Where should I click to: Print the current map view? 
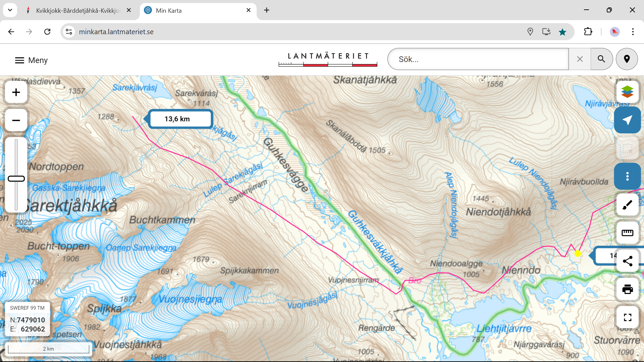[x=627, y=289]
